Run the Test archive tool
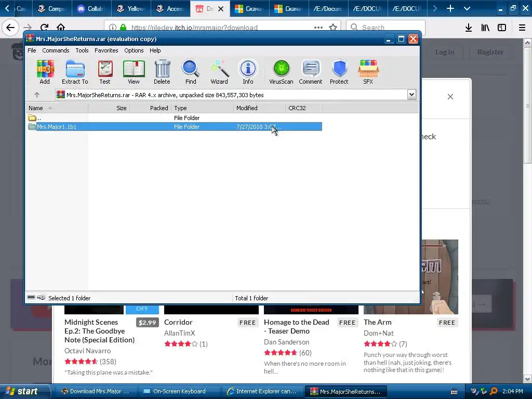The height and width of the screenshot is (399, 532). pos(105,72)
